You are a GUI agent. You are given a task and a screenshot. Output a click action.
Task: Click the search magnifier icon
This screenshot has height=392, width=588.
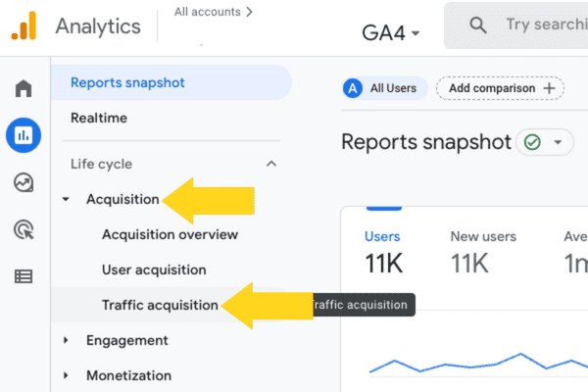click(478, 25)
